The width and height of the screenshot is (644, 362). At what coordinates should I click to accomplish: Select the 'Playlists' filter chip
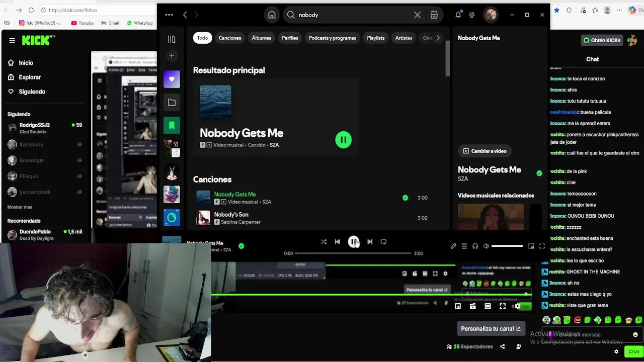click(x=376, y=38)
